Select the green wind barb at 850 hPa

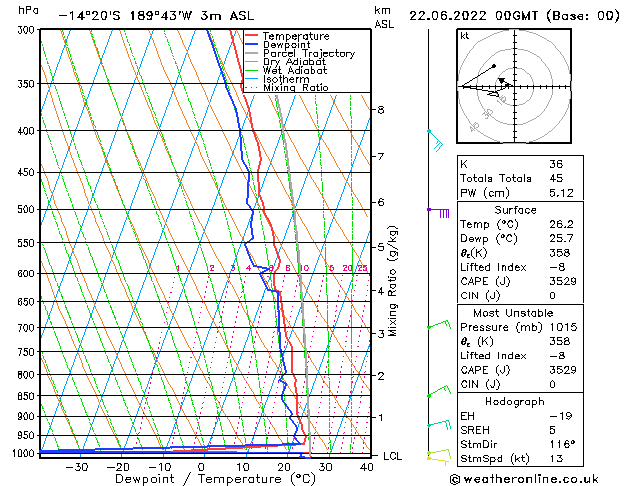[439, 391]
